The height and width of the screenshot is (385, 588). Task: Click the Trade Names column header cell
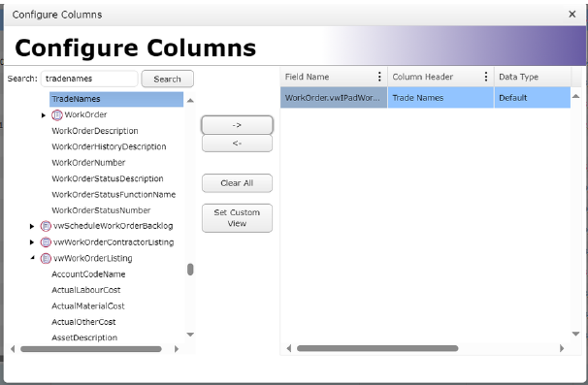441,98
